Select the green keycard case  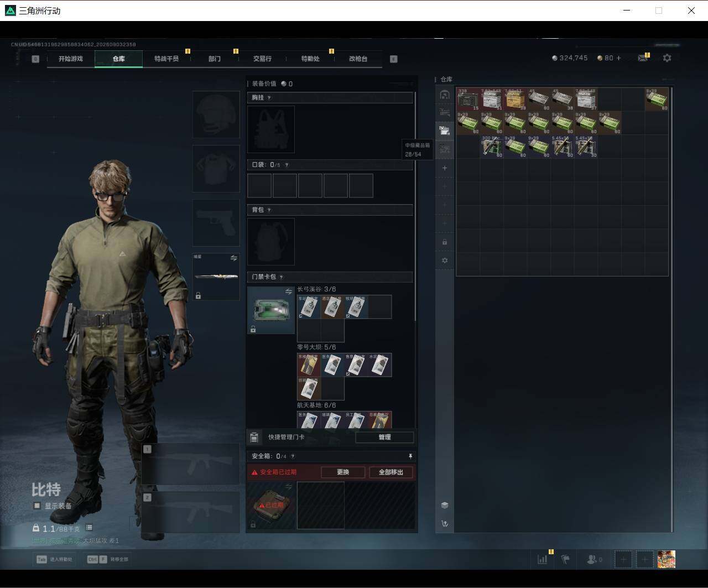click(271, 310)
